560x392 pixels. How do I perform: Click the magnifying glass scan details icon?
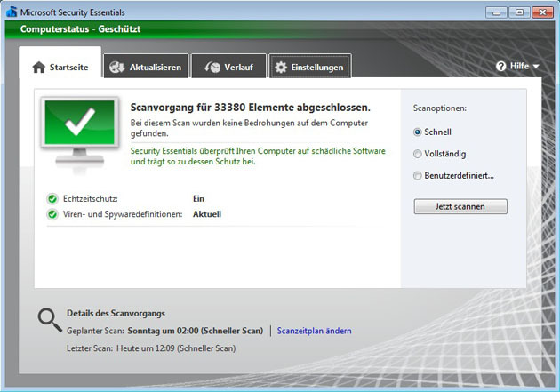tap(50, 320)
